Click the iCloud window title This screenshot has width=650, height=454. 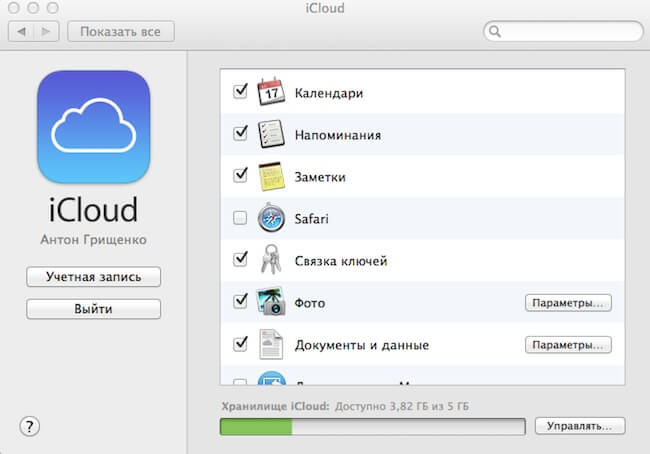click(x=325, y=8)
